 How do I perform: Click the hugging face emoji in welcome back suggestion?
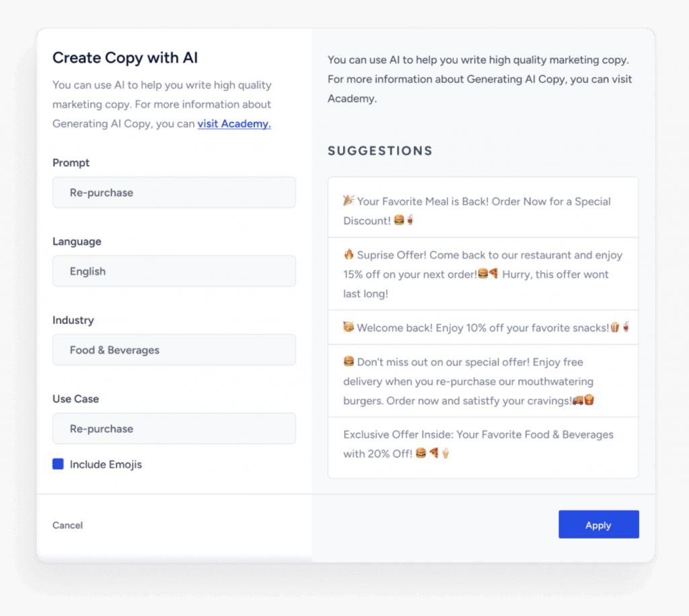pyautogui.click(x=348, y=328)
